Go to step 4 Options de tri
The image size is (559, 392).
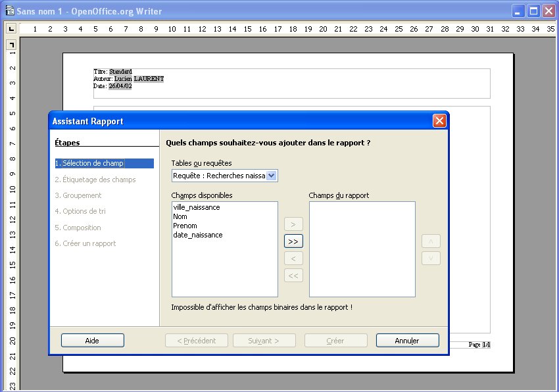tap(80, 211)
